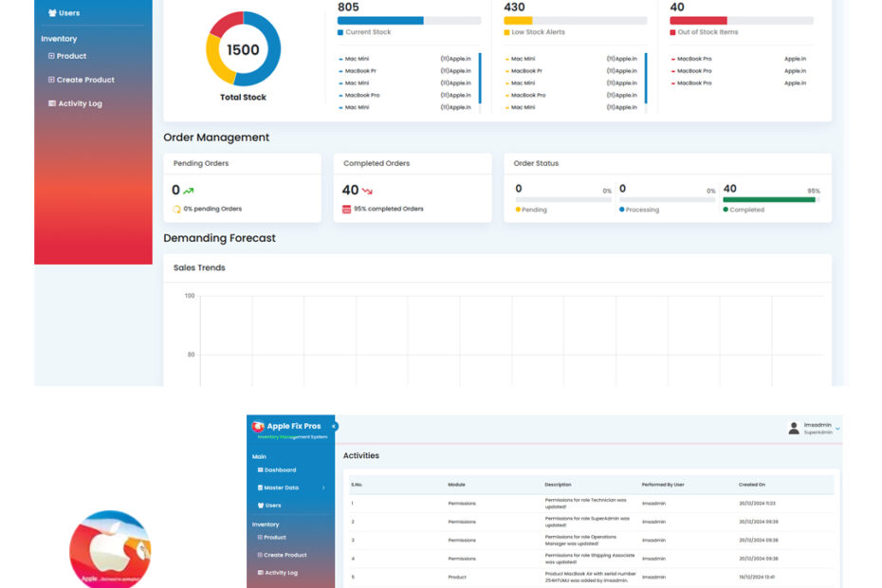Screen dimensions: 882x588
Task: Click the Performed By User column header
Action: click(x=663, y=485)
